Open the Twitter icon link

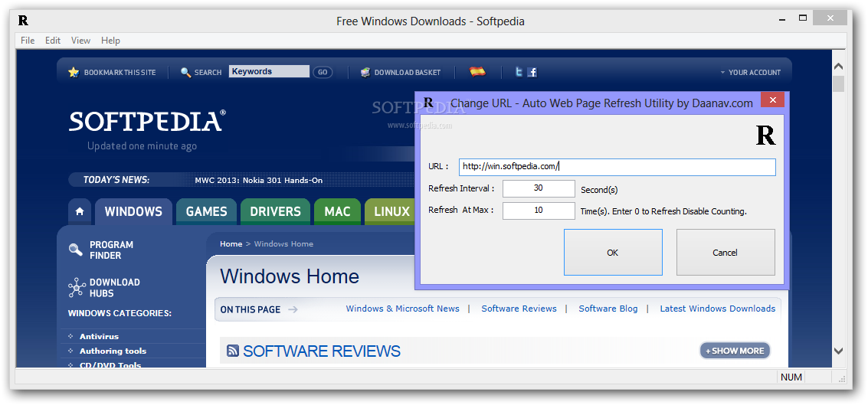point(519,72)
